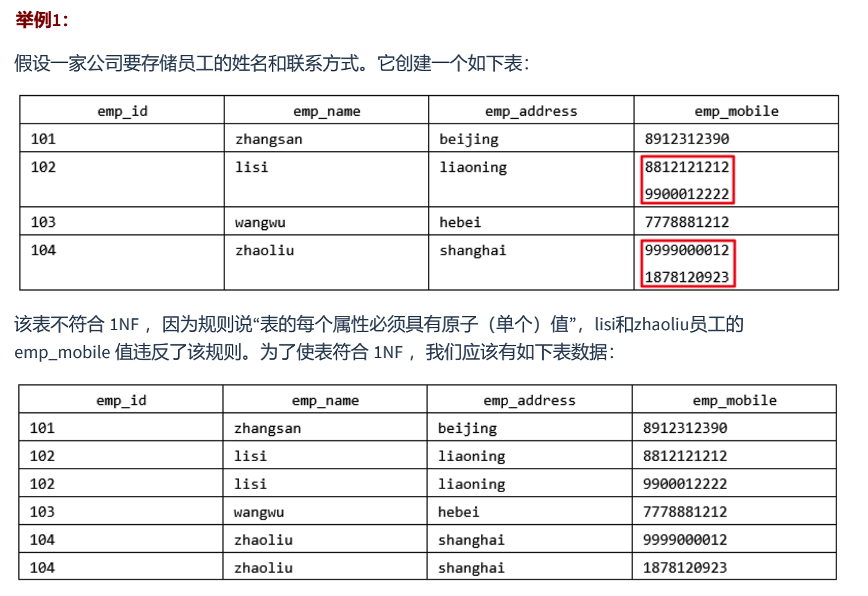Image resolution: width=868 pixels, height=596 pixels.
Task: Click 9999000012 in upper table's zhaoliu row
Action: [x=687, y=250]
